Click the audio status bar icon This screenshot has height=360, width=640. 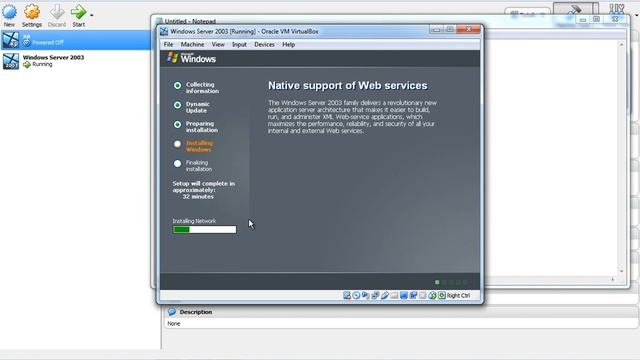point(366,295)
